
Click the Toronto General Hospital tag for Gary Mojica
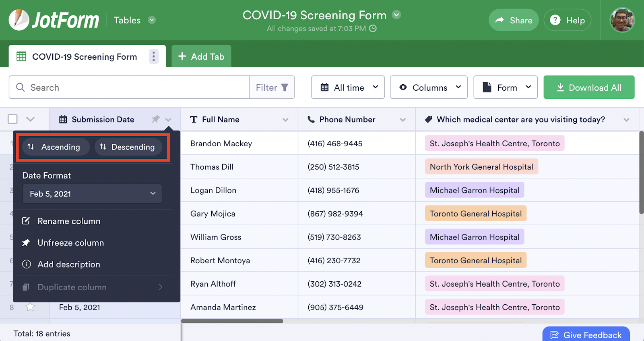475,214
